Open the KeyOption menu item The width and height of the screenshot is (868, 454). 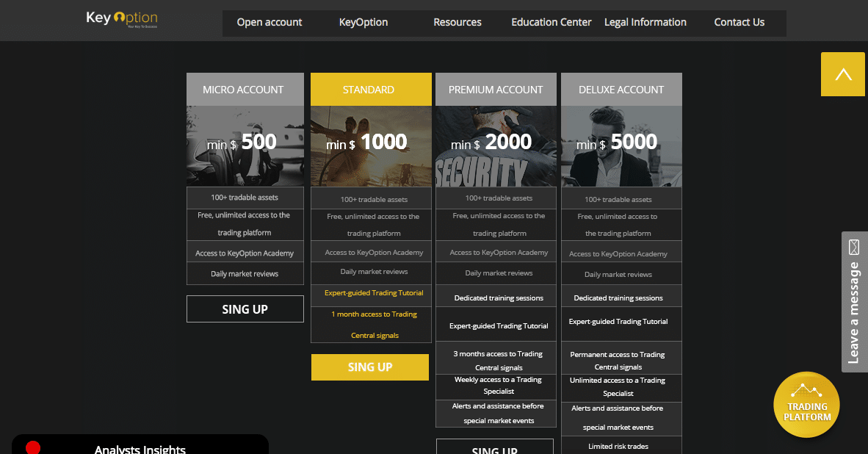click(x=364, y=23)
